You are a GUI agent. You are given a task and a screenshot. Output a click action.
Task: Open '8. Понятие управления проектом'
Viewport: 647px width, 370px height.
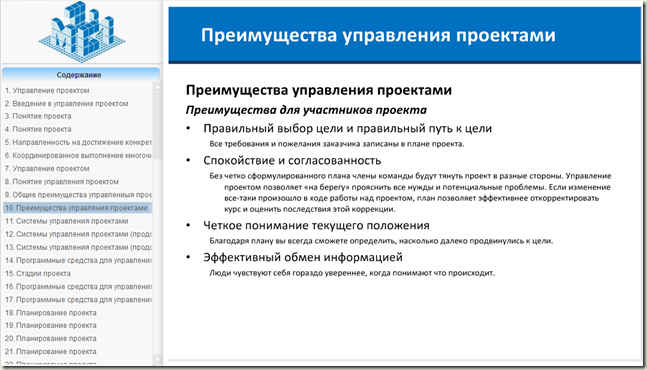pos(62,182)
